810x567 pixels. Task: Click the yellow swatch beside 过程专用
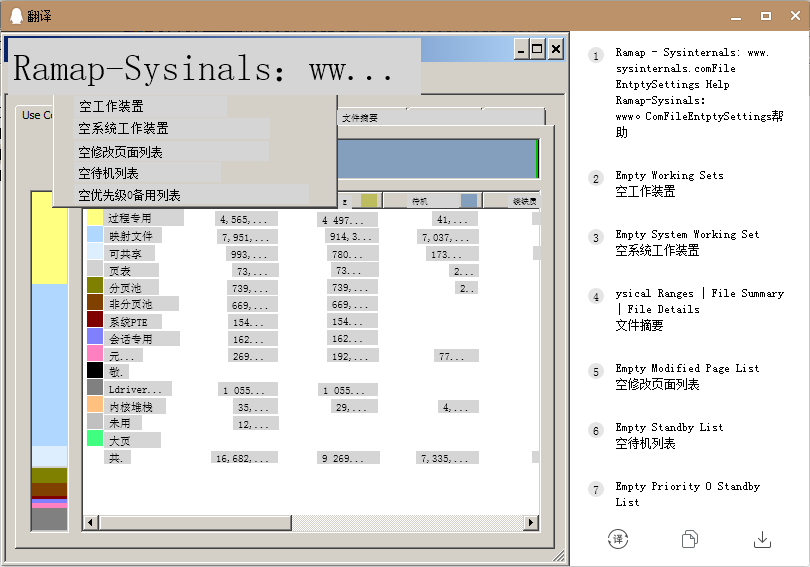(x=95, y=218)
